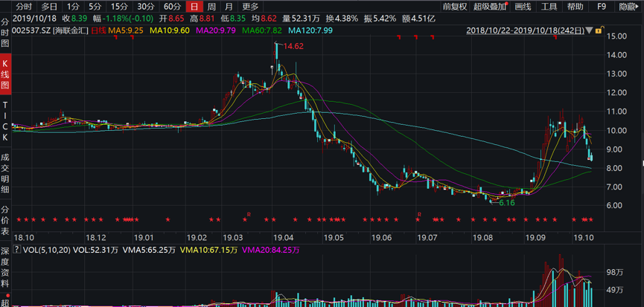644x307 pixels.
Task: Click the 19.05 label on the time axis
Action: tap(334, 236)
